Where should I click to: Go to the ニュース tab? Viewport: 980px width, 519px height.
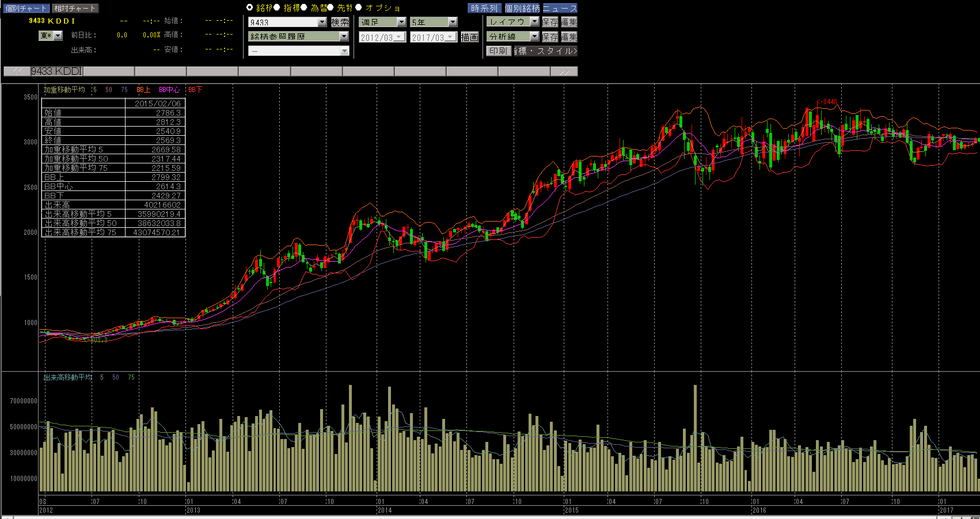(x=560, y=8)
